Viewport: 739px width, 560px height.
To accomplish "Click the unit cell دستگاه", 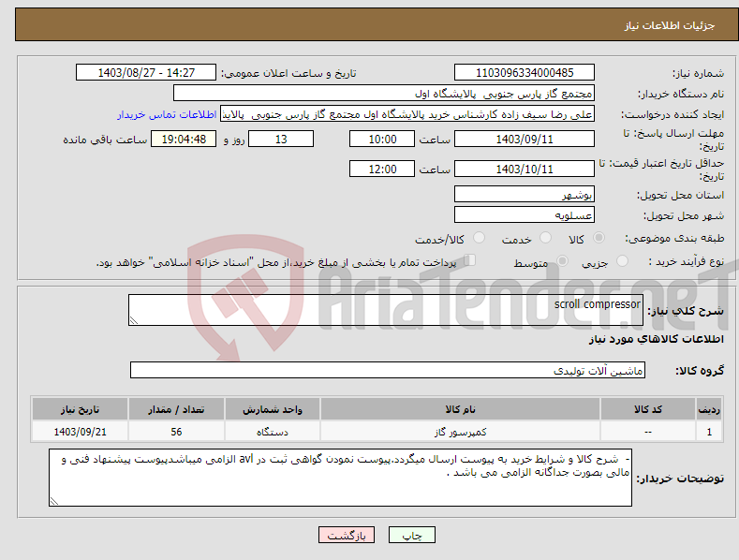I will click(x=272, y=432).
